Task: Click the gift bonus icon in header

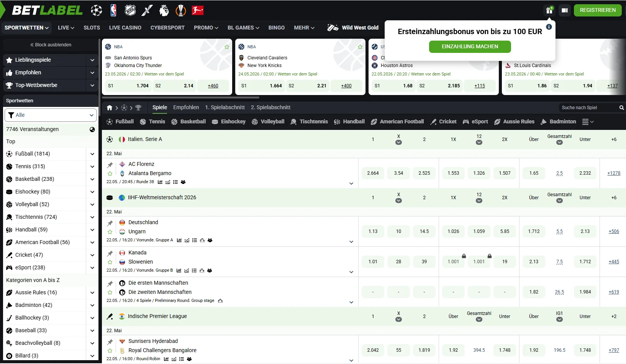Action: 549,10
